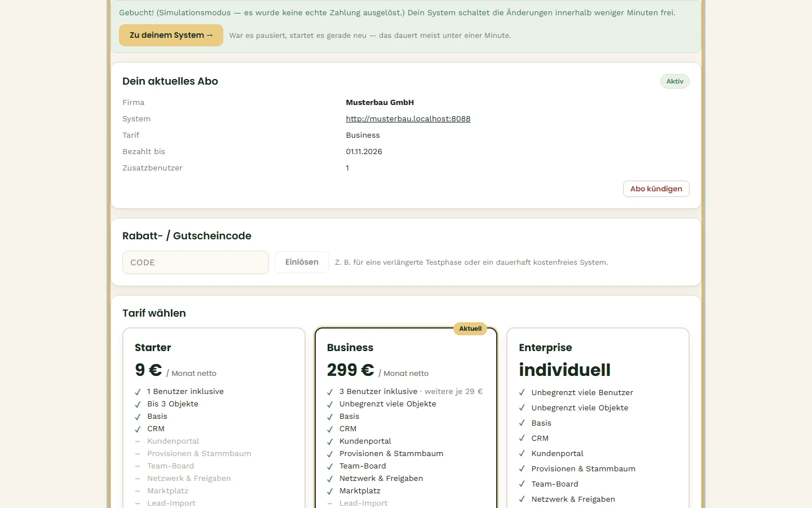Click the 'Einlösen' redeem button
The image size is (812, 508).
[x=302, y=262]
